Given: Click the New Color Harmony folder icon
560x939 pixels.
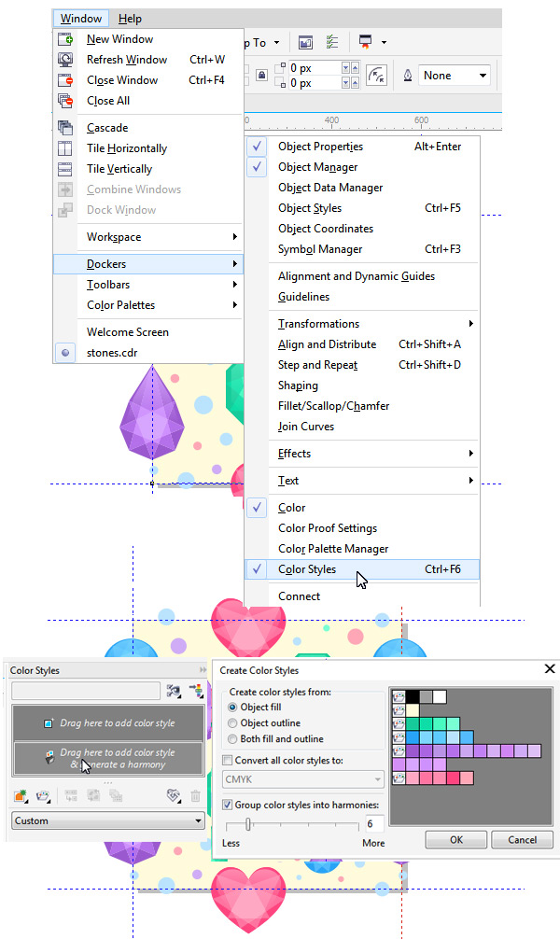Looking at the screenshot, I should click(44, 796).
